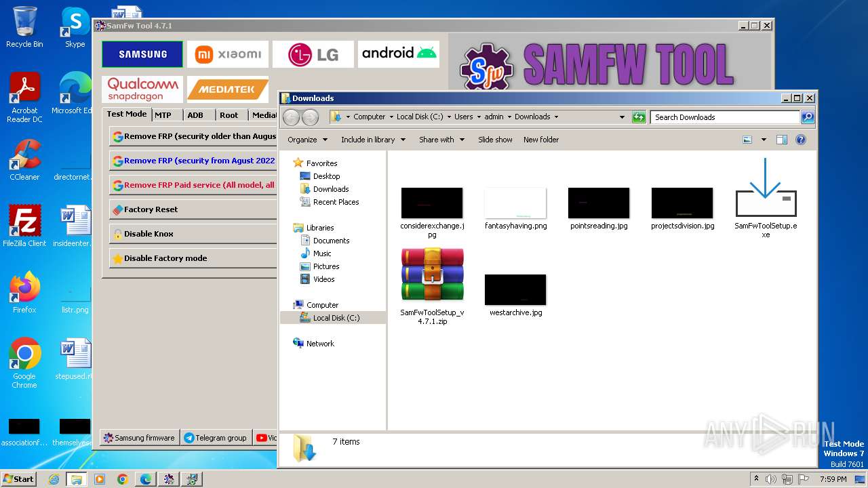Click the Users segment in address bar
Viewport: 868px width, 488px height.
[464, 117]
